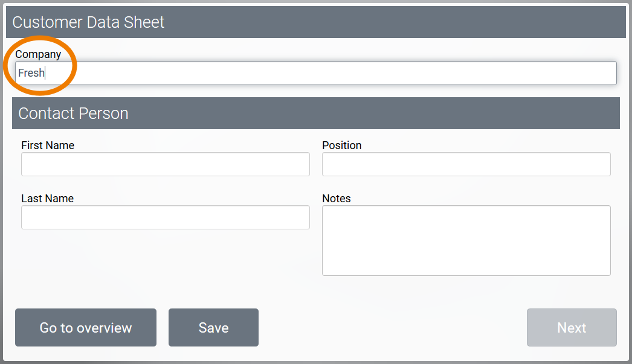Image resolution: width=632 pixels, height=364 pixels.
Task: Click the 'Customer Data Sheet' title text
Action: pos(88,22)
